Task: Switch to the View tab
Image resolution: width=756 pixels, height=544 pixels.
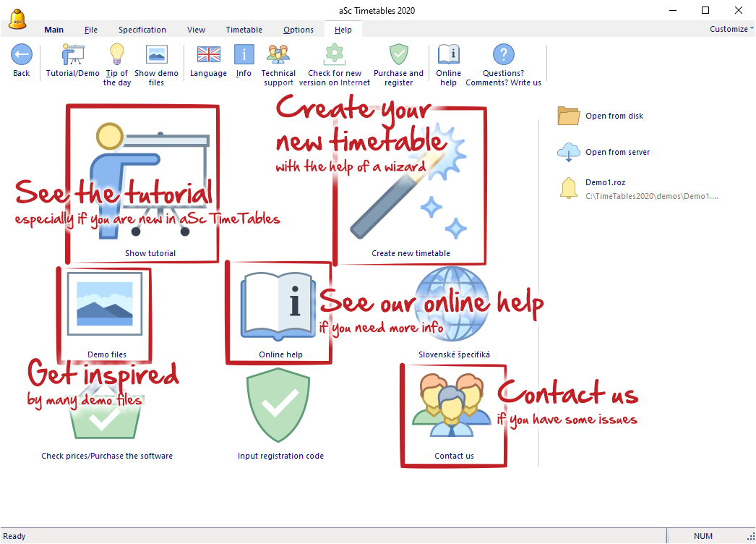Action: click(197, 30)
